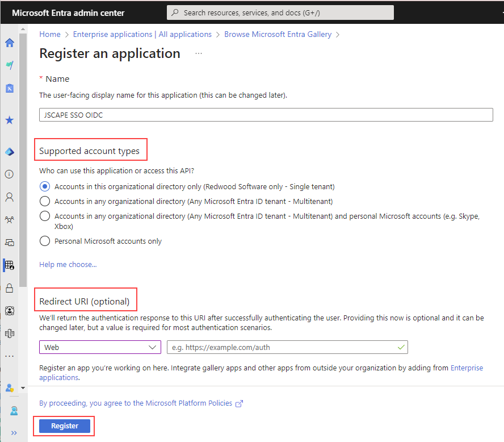Open the Protection lock icon in sidebar
Viewport: 504px width, 442px height.
point(10,288)
